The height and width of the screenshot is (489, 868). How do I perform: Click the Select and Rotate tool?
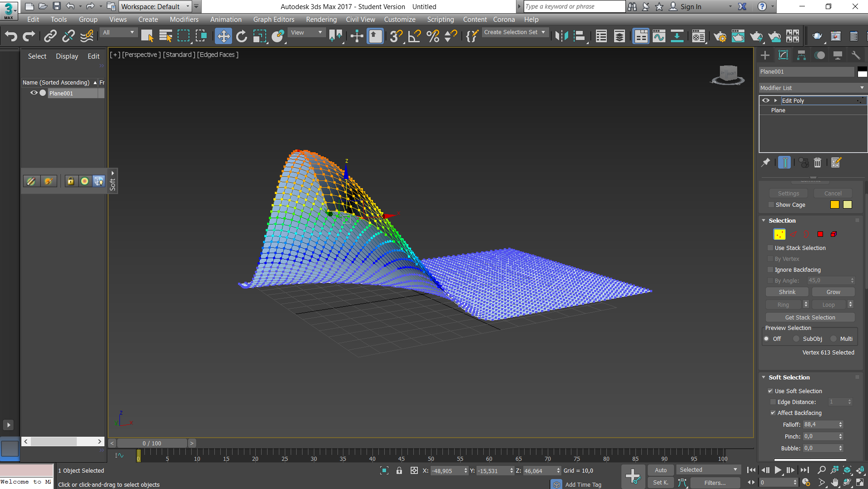pyautogui.click(x=241, y=36)
